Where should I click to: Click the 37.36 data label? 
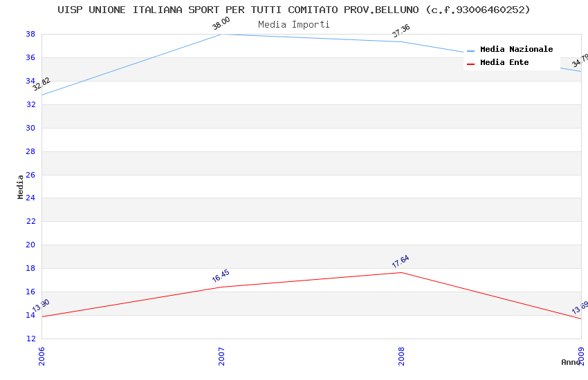401,31
